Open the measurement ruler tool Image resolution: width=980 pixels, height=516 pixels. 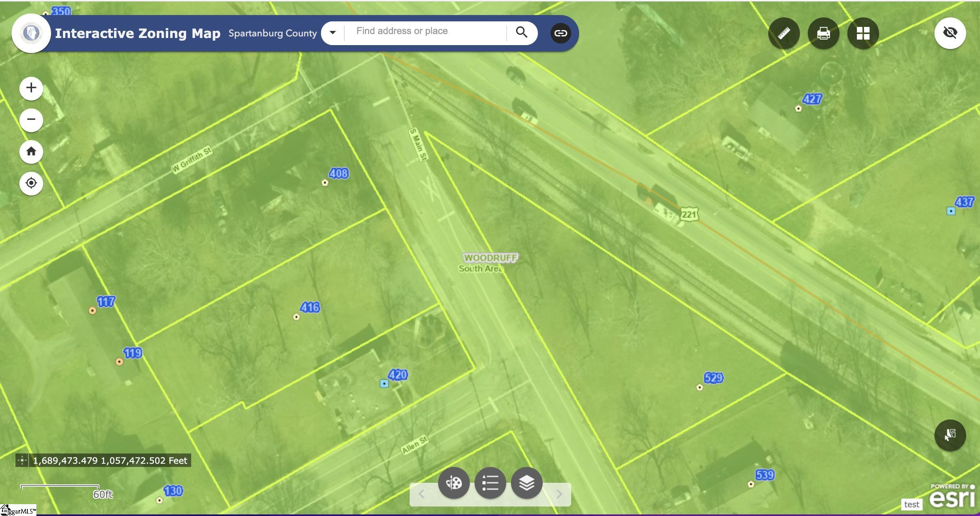(784, 33)
